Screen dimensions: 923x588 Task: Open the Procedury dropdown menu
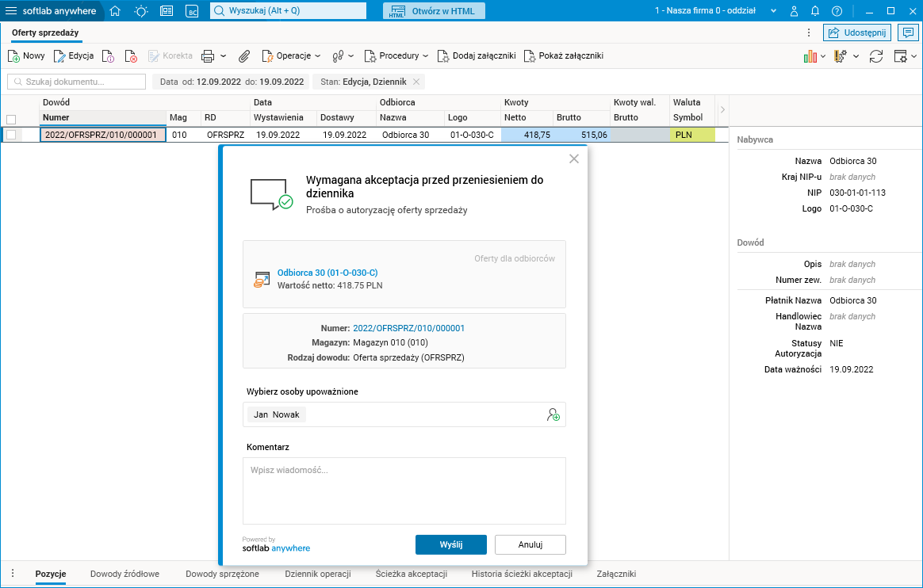point(396,55)
